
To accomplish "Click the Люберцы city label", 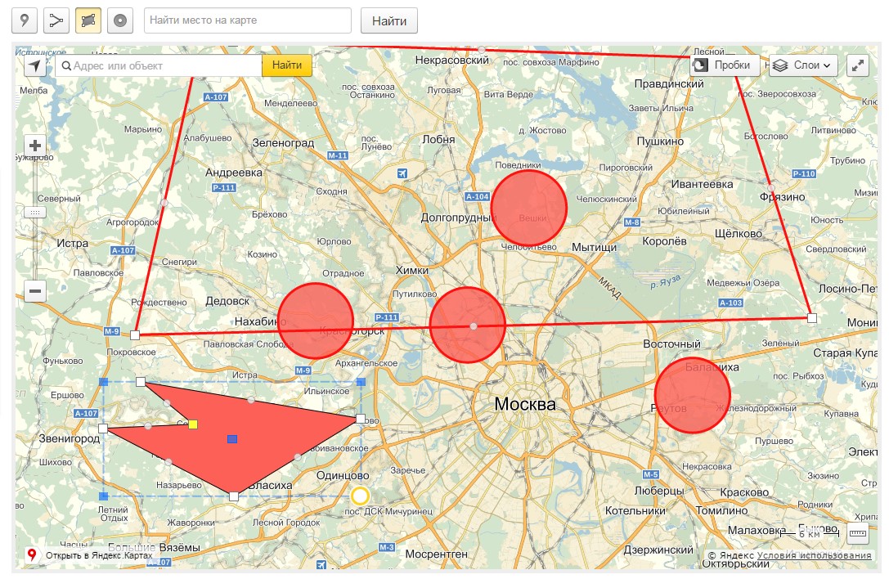I will [x=659, y=491].
